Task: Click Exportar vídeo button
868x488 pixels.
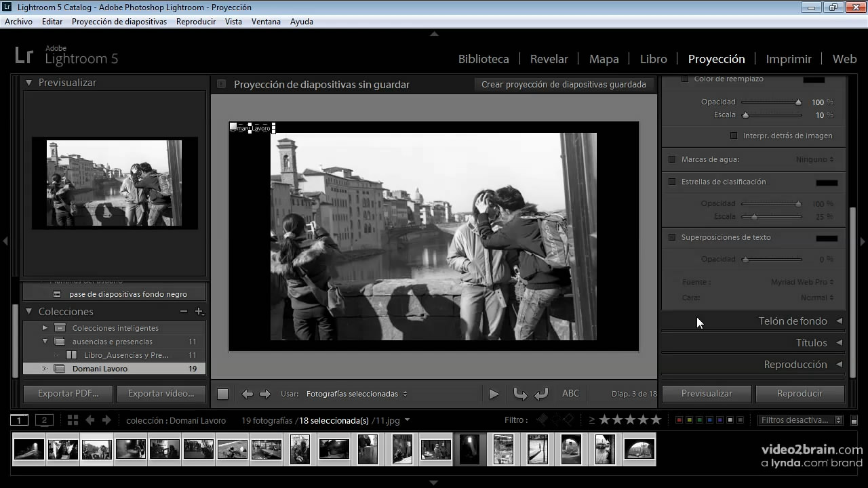Action: (x=161, y=393)
